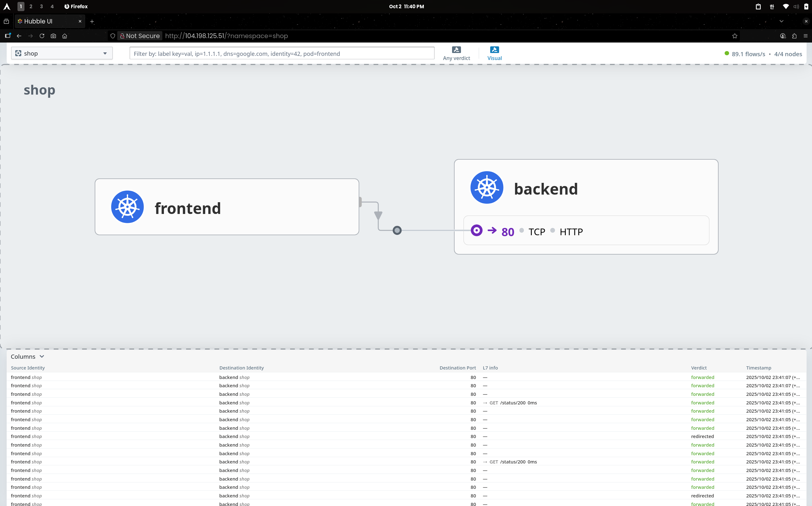
Task: Click the backend Kubernetes wheel icon
Action: coord(486,187)
